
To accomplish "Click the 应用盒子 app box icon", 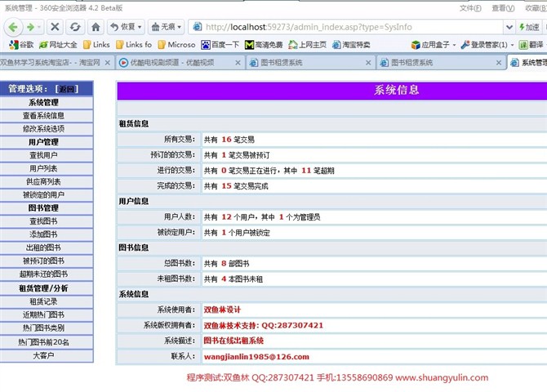I will [x=416, y=45].
